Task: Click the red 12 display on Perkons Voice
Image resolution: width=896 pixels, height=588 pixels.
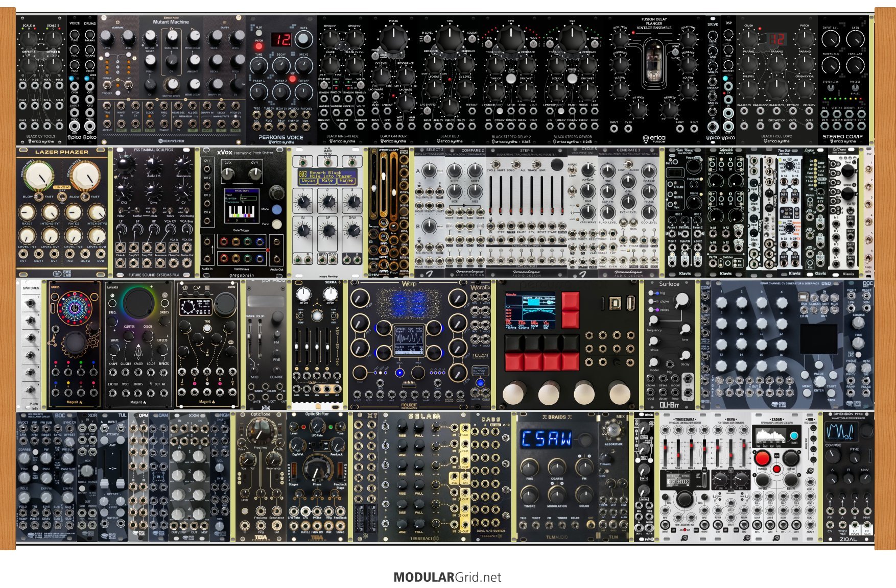Action: (x=281, y=39)
